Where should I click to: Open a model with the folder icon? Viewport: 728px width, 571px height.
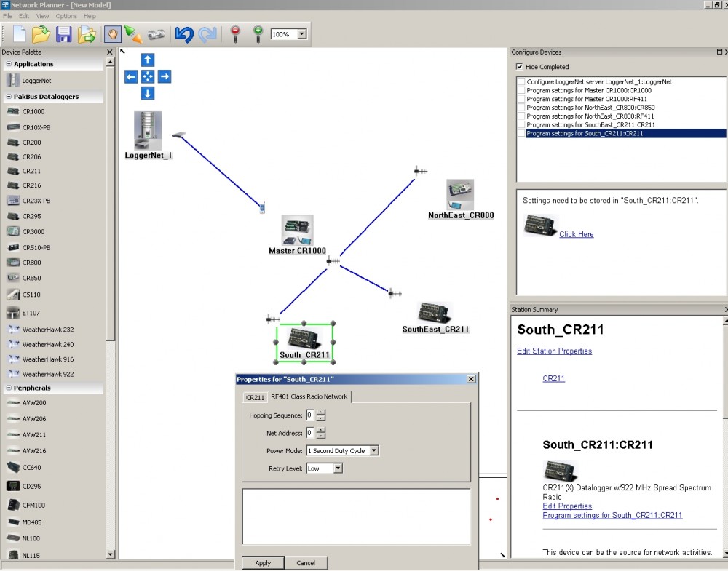41,34
